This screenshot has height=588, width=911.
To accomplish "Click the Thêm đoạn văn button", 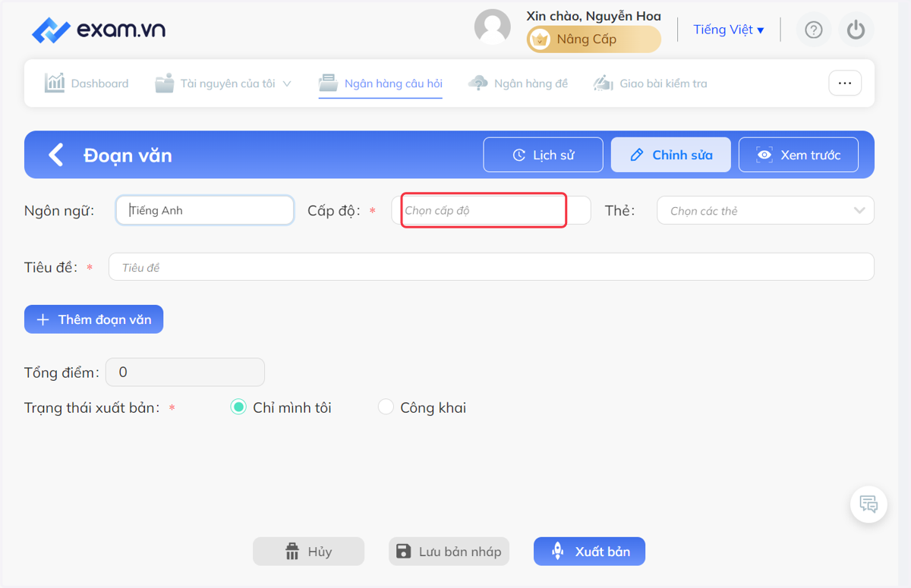I will 93,319.
